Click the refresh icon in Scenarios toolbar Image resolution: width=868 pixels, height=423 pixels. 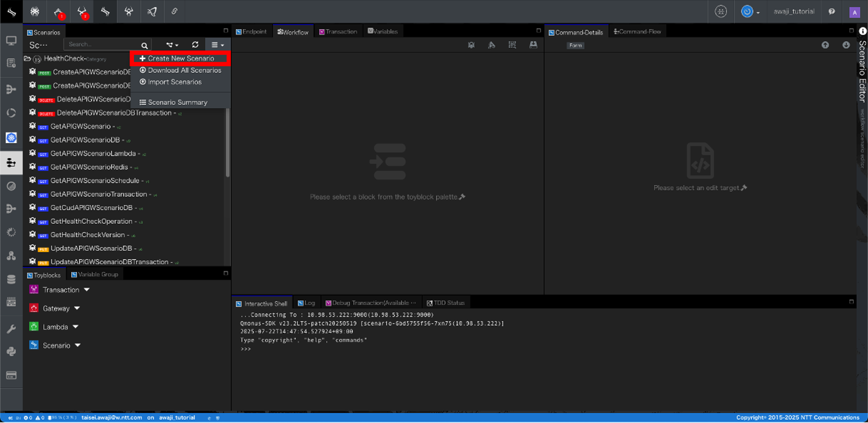(x=195, y=45)
